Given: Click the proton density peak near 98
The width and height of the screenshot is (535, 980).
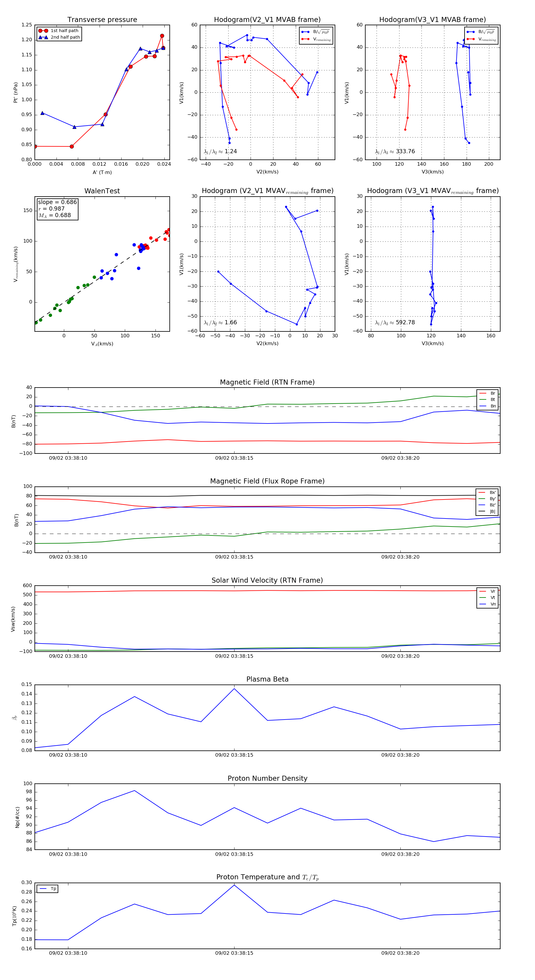Looking at the screenshot, I should coord(134,791).
